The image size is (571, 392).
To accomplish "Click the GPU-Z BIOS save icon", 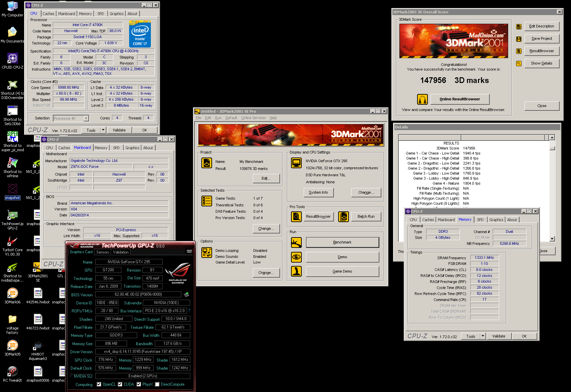I will [x=186, y=295].
